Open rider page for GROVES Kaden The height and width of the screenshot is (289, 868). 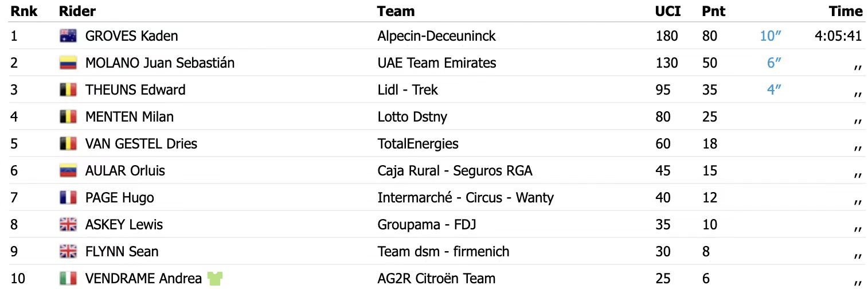131,36
